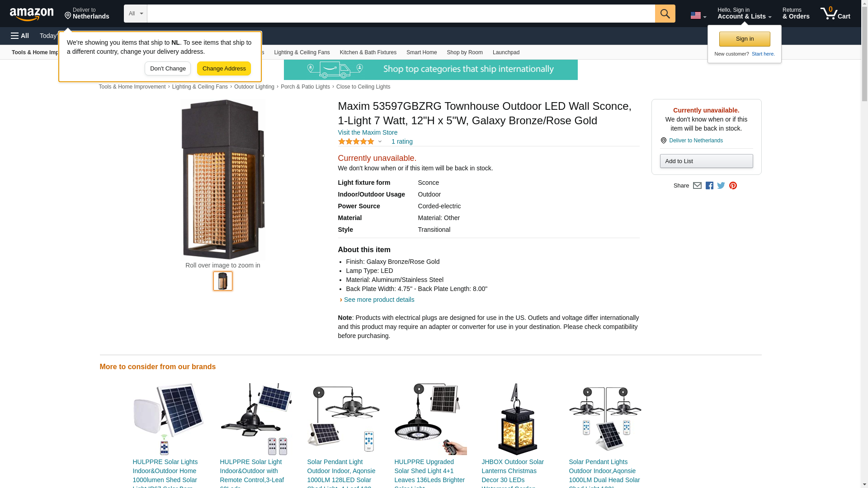The width and height of the screenshot is (868, 488).
Task: Visit the Maxim Store link
Action: [368, 132]
